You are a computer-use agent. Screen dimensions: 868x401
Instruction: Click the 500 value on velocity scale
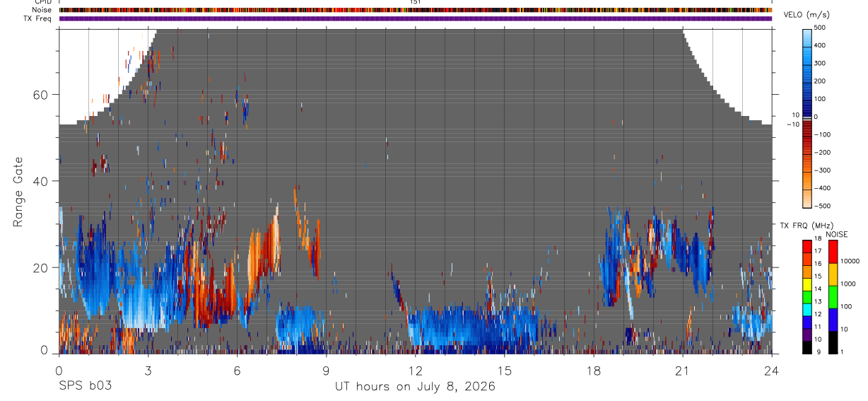pyautogui.click(x=821, y=28)
